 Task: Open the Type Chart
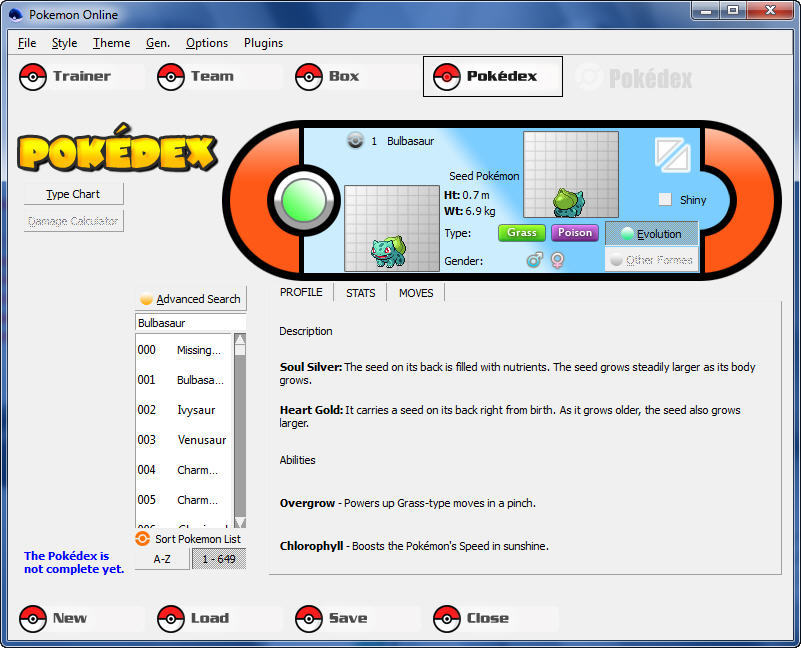point(73,194)
